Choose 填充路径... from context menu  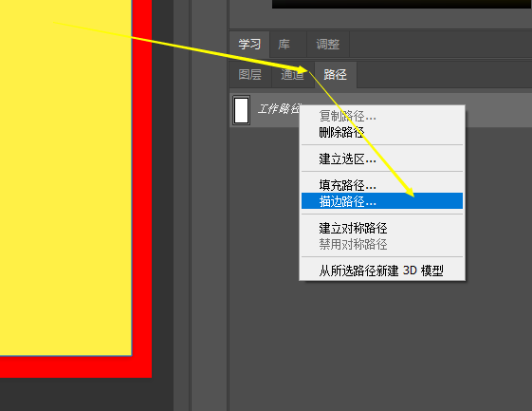click(x=382, y=185)
